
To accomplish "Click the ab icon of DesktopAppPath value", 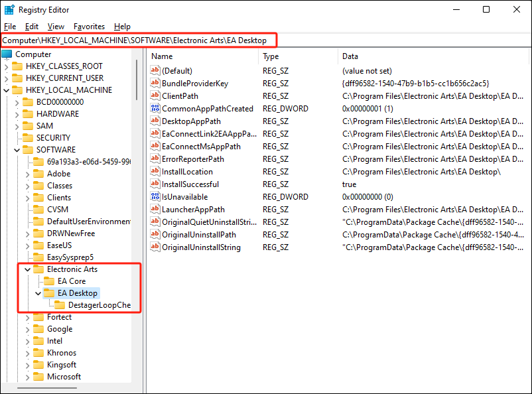I will (155, 121).
